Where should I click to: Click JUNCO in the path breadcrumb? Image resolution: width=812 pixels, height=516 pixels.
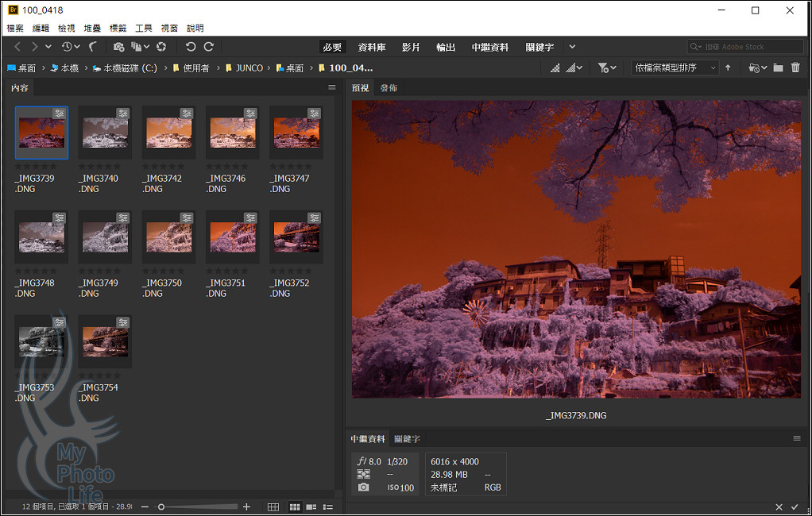249,68
